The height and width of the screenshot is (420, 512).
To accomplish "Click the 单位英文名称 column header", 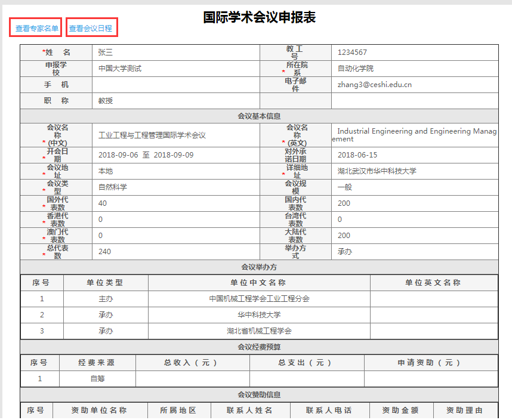I will pos(433,283).
